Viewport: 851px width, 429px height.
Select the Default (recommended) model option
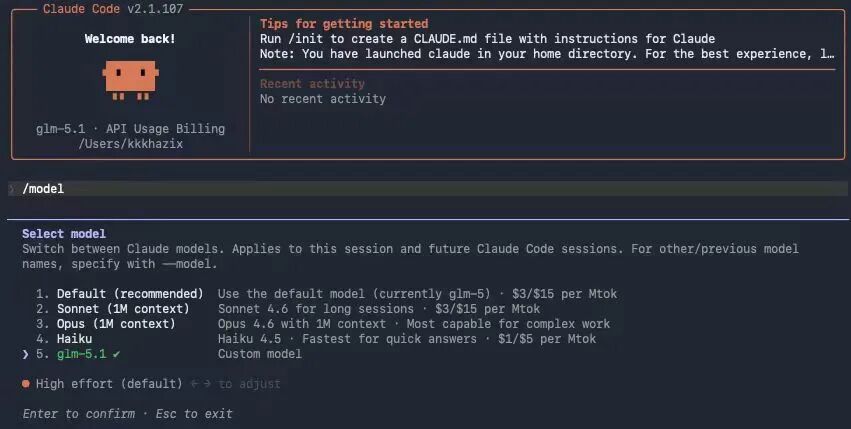pos(130,294)
